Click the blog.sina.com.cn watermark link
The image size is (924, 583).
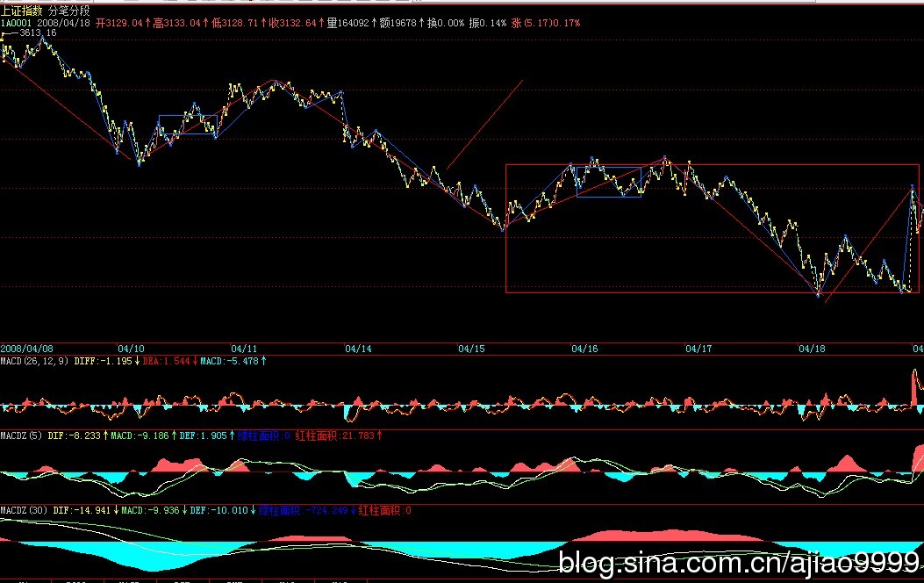coord(739,564)
